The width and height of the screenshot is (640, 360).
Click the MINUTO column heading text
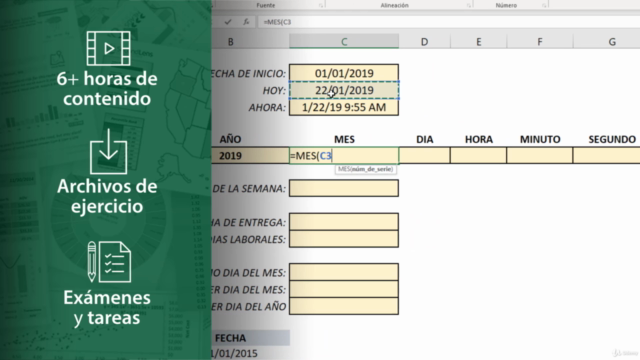point(540,140)
